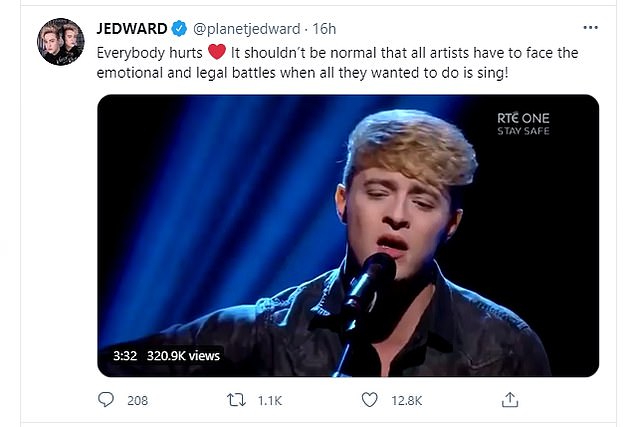Click the STAY SAFE caption on video

(x=523, y=132)
